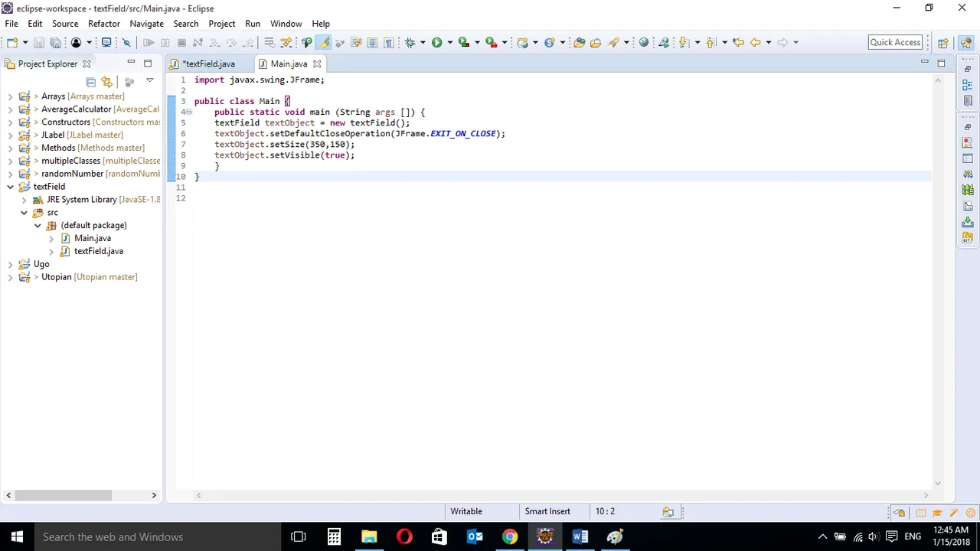
Task: Switch to the *textField.java tab
Action: point(208,64)
